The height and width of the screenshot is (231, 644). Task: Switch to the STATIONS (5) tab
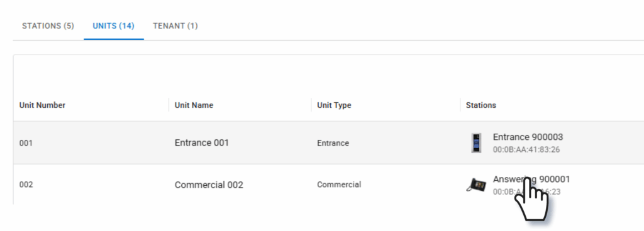point(48,26)
